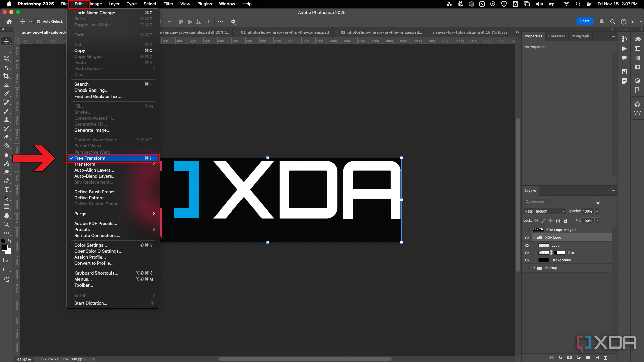Select the Hand tool

[6, 216]
